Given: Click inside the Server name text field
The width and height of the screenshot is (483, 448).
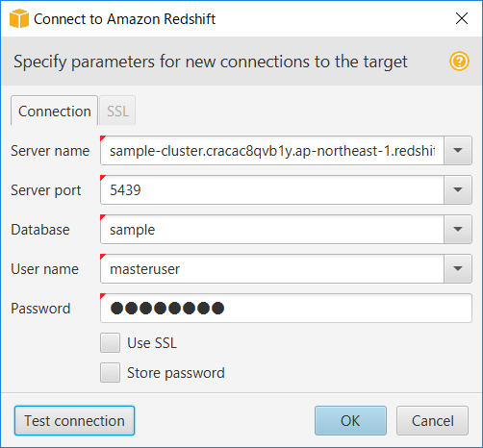Looking at the screenshot, I should click(272, 150).
